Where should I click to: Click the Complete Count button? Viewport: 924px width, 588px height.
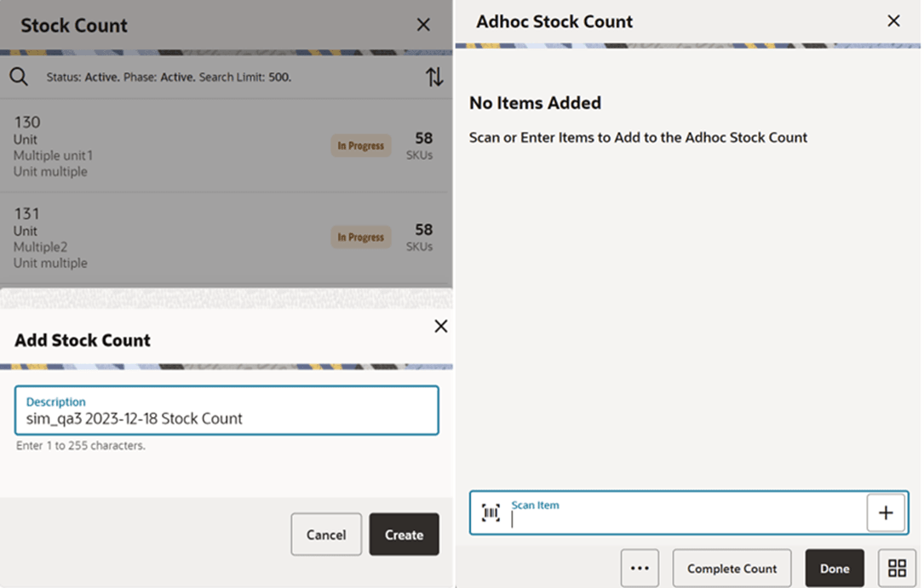(x=732, y=568)
